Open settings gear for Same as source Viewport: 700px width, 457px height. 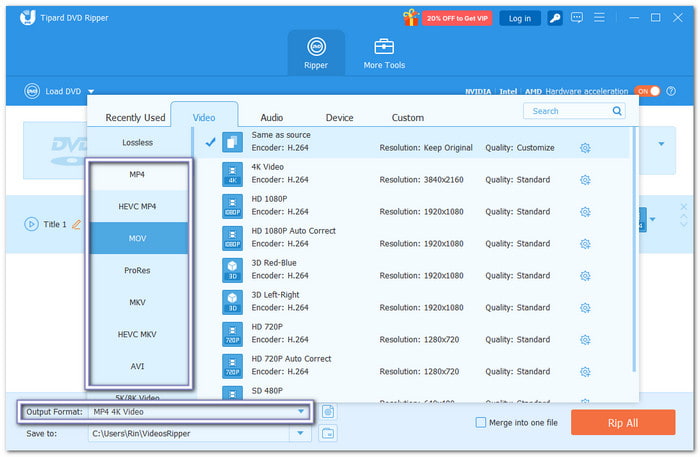585,148
